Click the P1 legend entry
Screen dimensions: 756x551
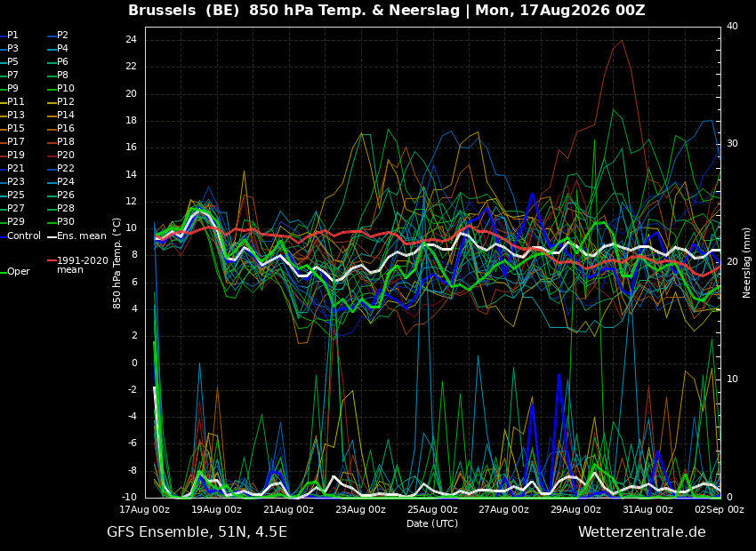(x=10, y=36)
